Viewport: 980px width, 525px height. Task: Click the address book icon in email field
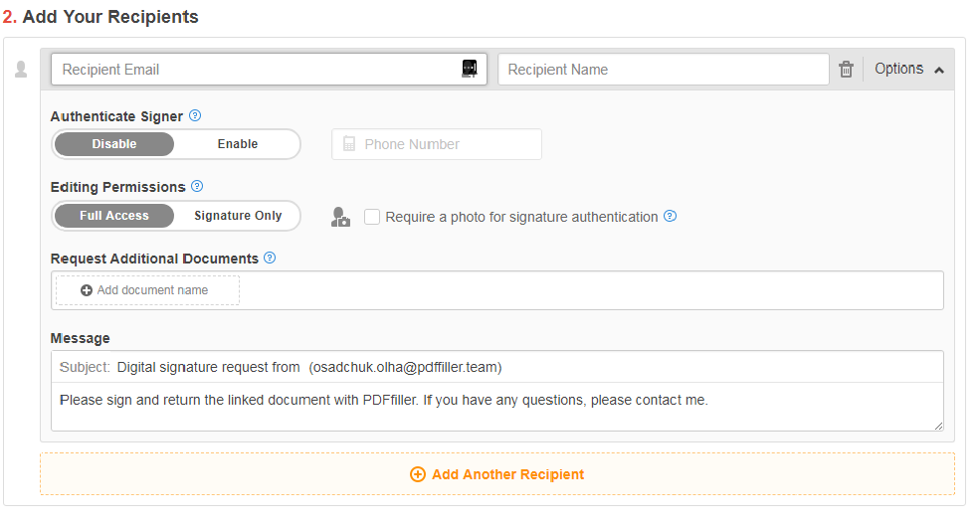point(470,69)
